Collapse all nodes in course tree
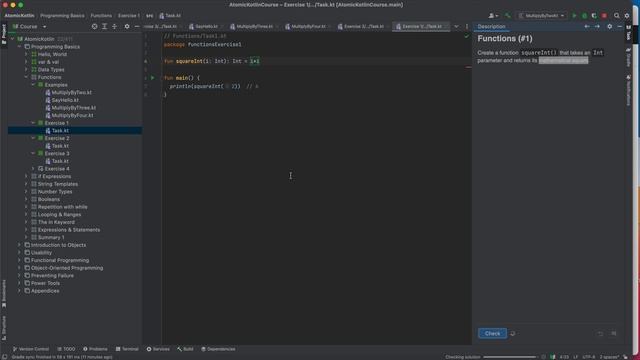 (114, 27)
